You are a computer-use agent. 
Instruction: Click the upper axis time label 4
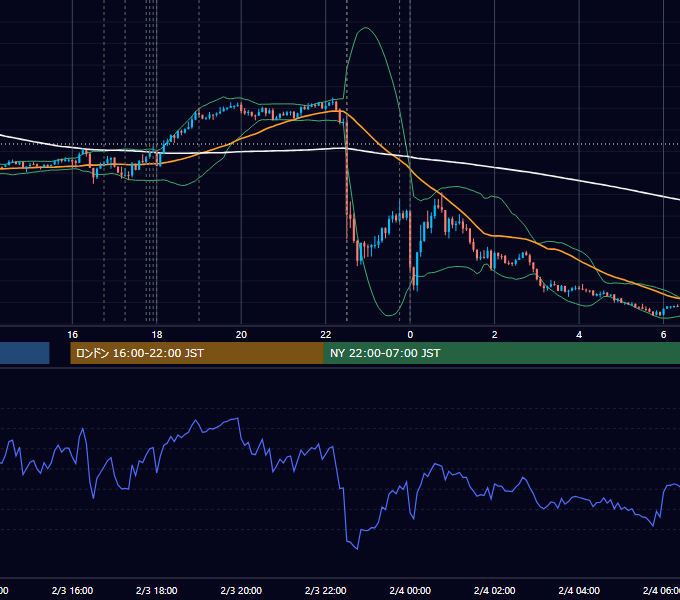click(579, 334)
